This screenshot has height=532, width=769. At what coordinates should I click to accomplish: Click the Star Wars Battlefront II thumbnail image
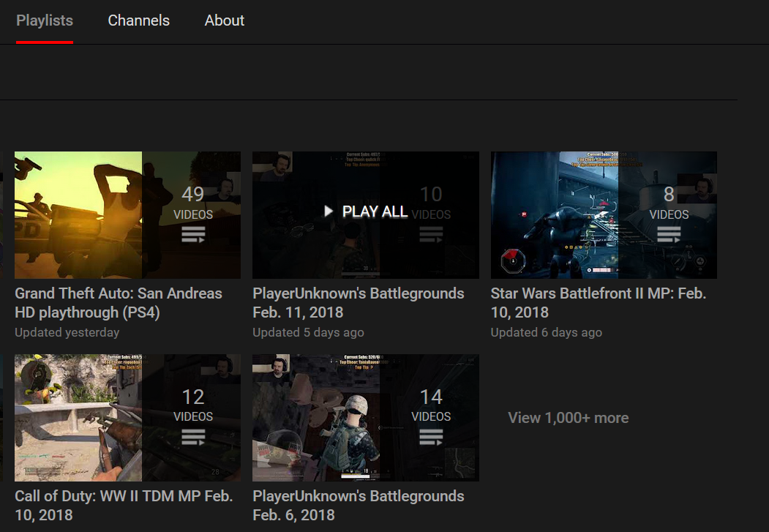tap(604, 214)
